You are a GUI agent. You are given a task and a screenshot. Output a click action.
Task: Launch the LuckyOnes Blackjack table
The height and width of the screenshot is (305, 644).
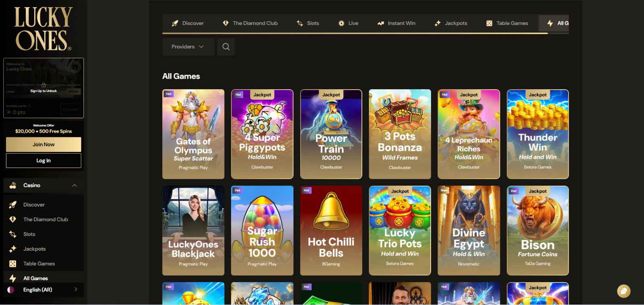pos(193,231)
